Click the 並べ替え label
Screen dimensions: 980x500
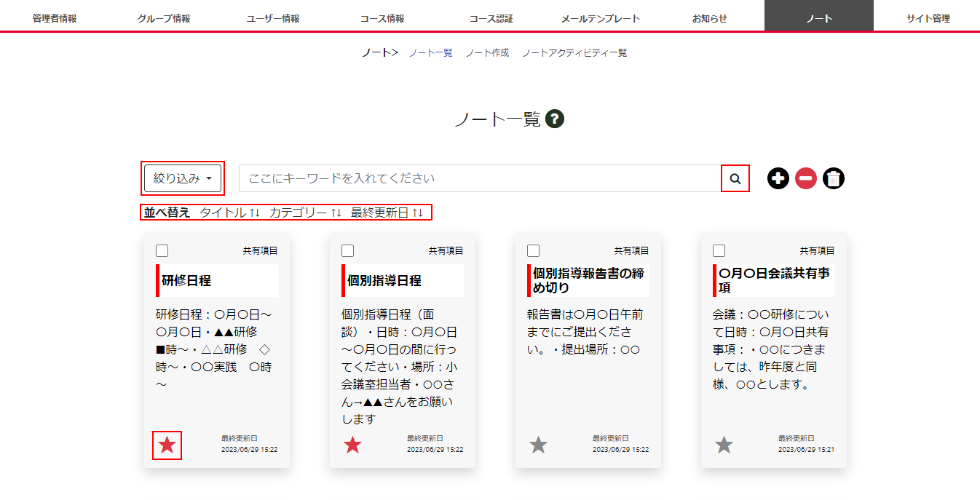[167, 213]
